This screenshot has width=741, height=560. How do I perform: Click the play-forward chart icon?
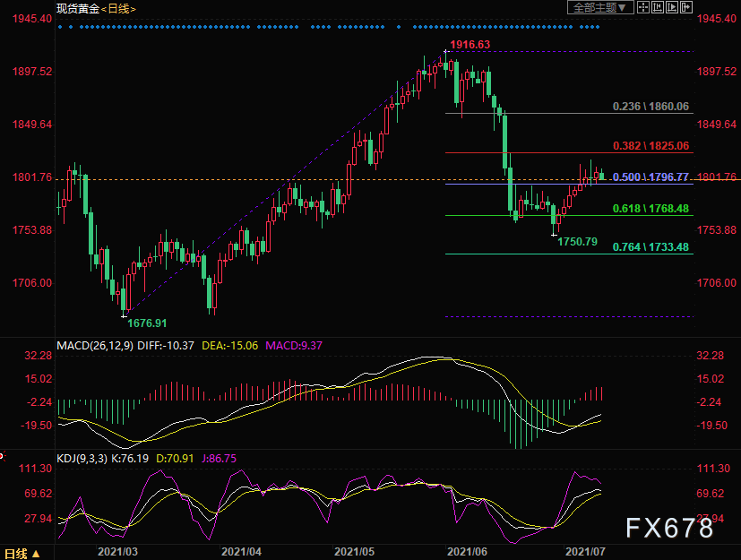(x=672, y=7)
